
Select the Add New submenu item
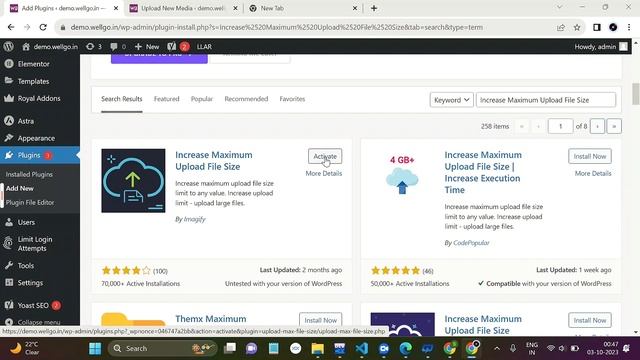click(x=20, y=188)
